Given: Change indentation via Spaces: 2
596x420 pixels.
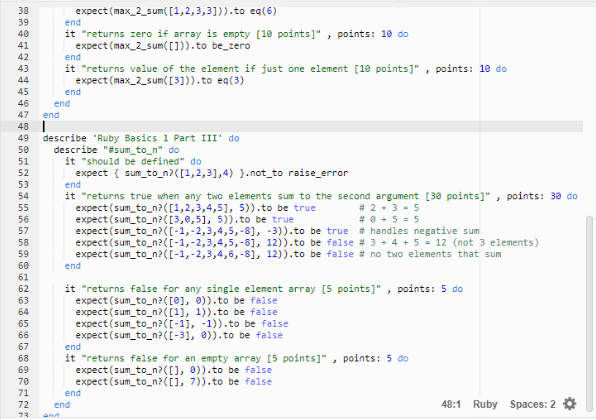Looking at the screenshot, I should [533, 404].
